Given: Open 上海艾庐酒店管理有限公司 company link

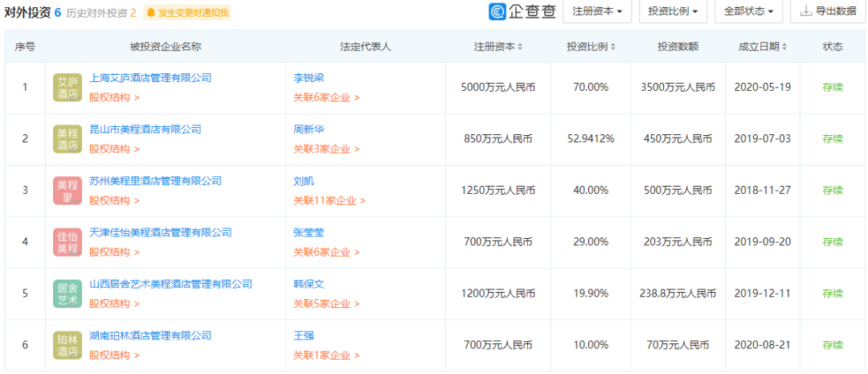Looking at the screenshot, I should (x=150, y=78).
